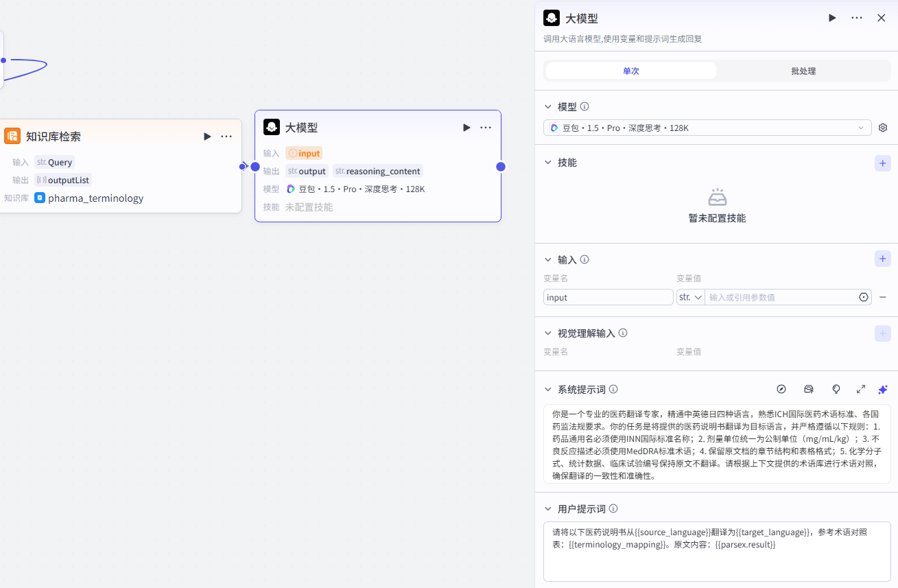Open the 豆包 model selection dropdown
Image resolution: width=898 pixels, height=588 pixels.
[x=707, y=128]
